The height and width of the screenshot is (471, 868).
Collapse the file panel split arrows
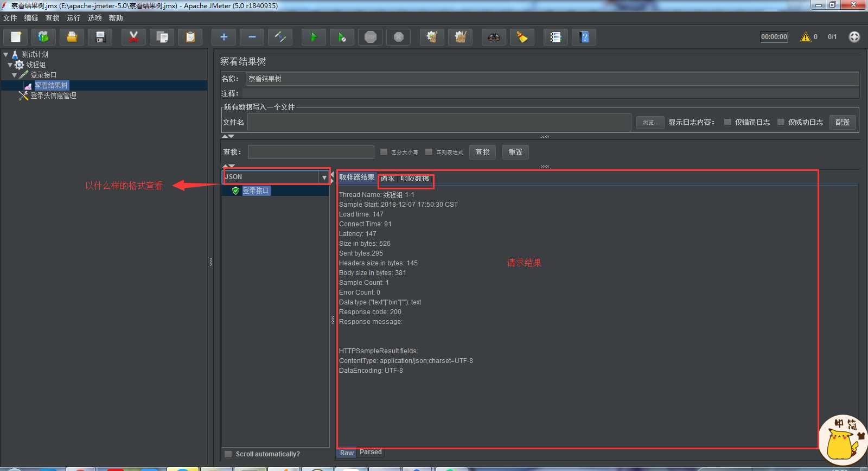pos(228,136)
